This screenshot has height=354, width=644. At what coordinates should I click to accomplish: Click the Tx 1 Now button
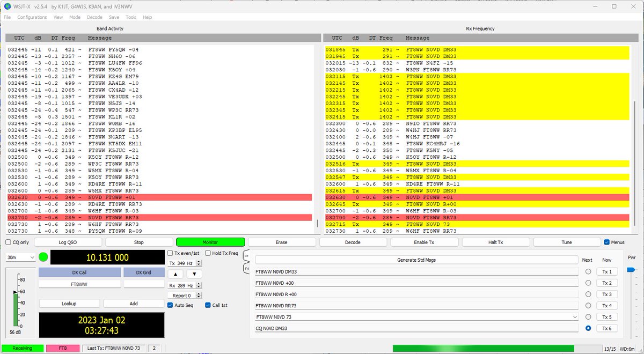pos(606,271)
